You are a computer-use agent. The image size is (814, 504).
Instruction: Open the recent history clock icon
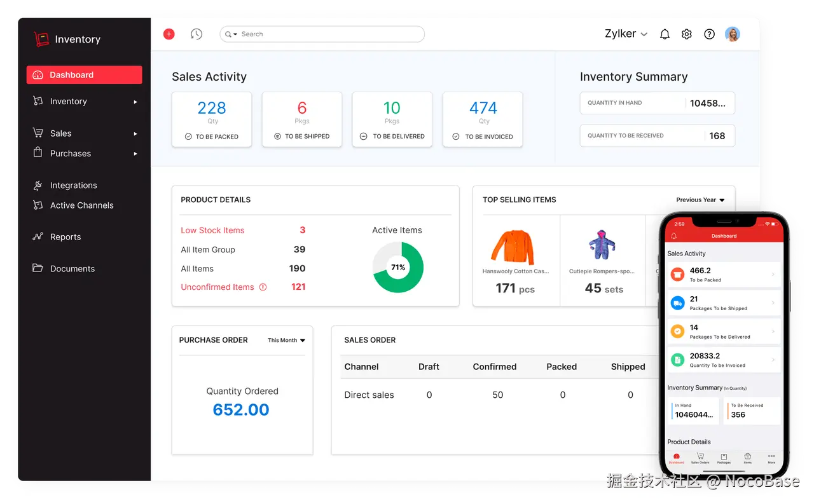197,34
